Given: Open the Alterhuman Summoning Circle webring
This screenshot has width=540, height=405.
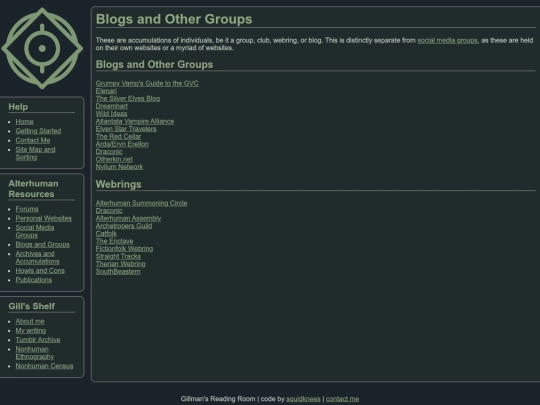Looking at the screenshot, I should coord(141,203).
